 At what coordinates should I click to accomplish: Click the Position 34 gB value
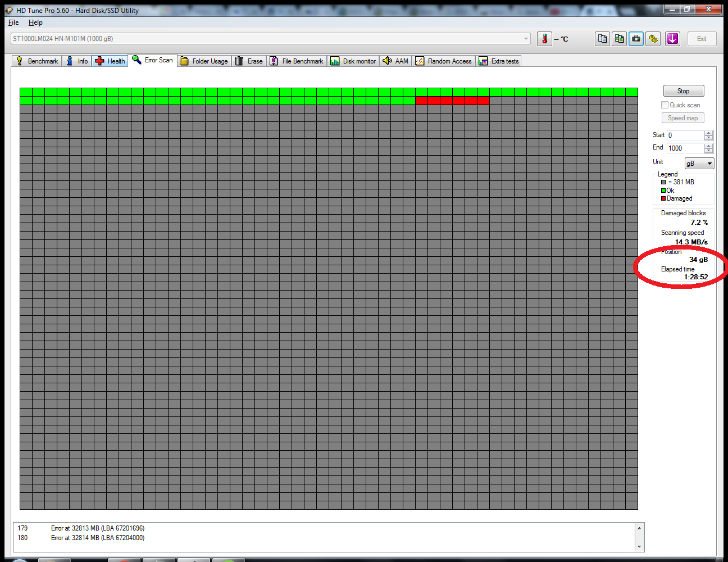click(x=699, y=260)
